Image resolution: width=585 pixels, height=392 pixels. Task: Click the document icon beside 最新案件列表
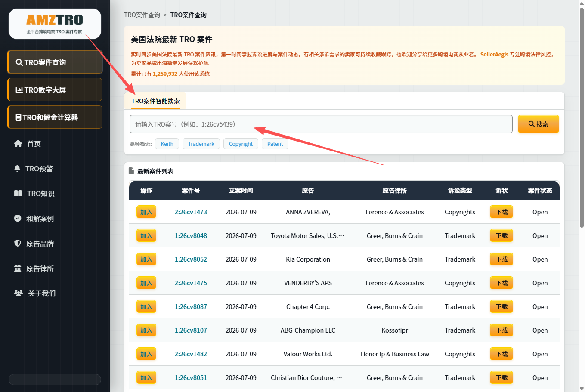(131, 171)
